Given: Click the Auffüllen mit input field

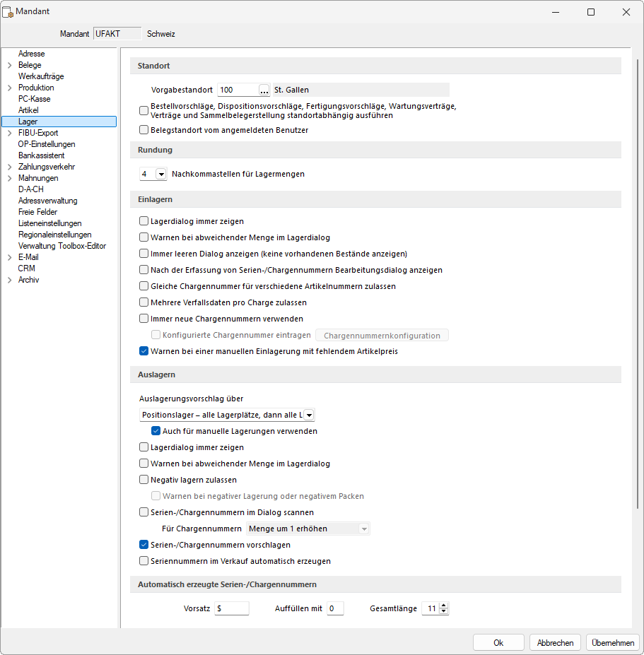Looking at the screenshot, I should point(335,608).
